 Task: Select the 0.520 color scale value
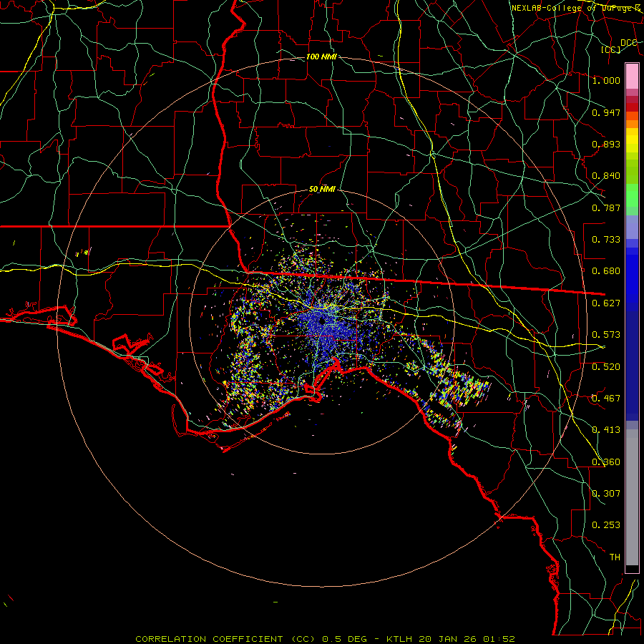606,367
